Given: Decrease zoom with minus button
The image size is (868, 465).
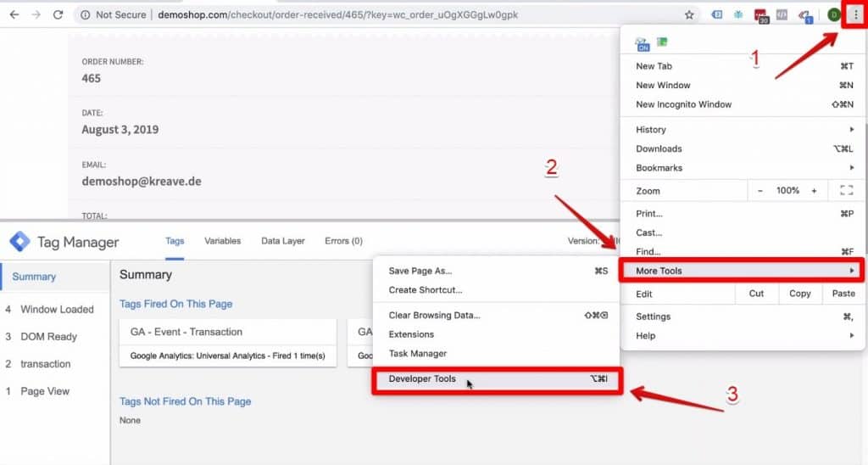Looking at the screenshot, I should [x=760, y=191].
